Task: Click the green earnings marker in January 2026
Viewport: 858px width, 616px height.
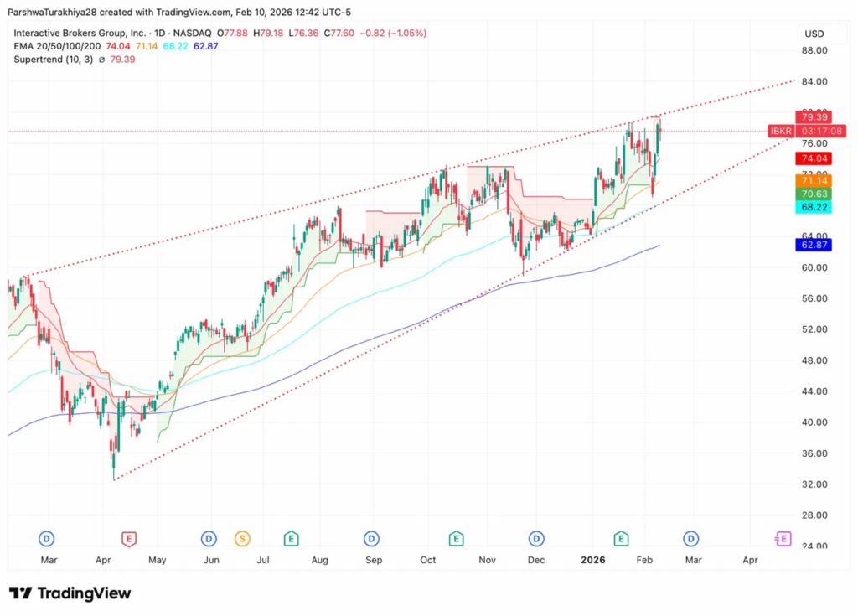Action: (x=621, y=538)
